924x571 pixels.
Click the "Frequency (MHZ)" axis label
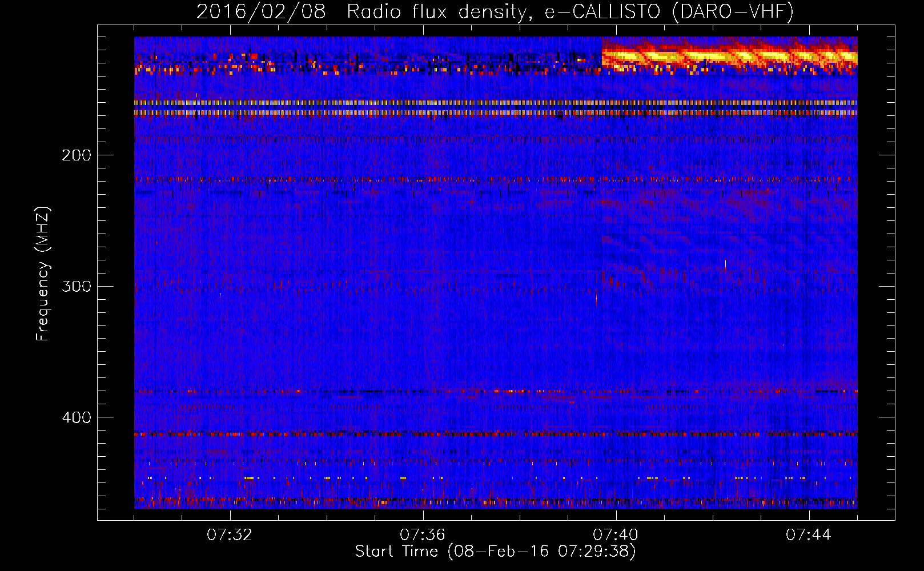coord(43,274)
